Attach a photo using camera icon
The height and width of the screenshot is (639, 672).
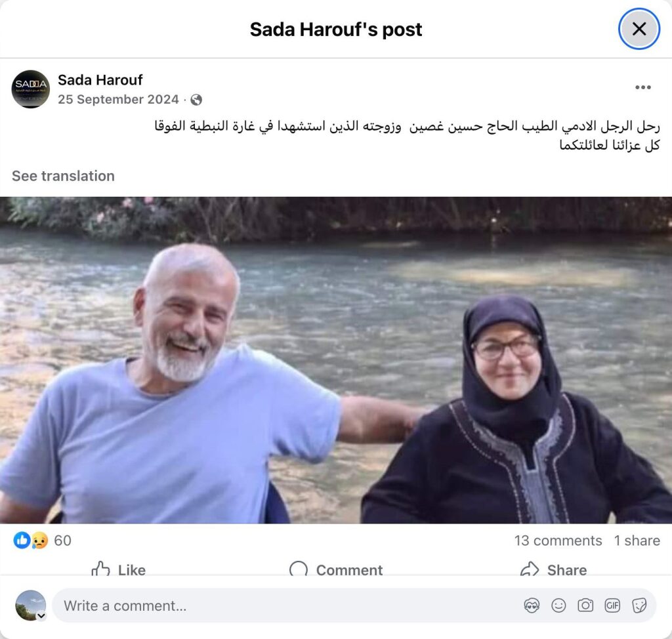(x=585, y=606)
